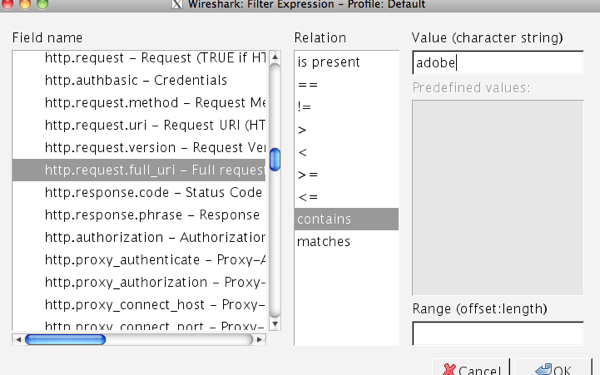This screenshot has height=375, width=600.
Task: Choose the '<' relation
Action: 346,152
